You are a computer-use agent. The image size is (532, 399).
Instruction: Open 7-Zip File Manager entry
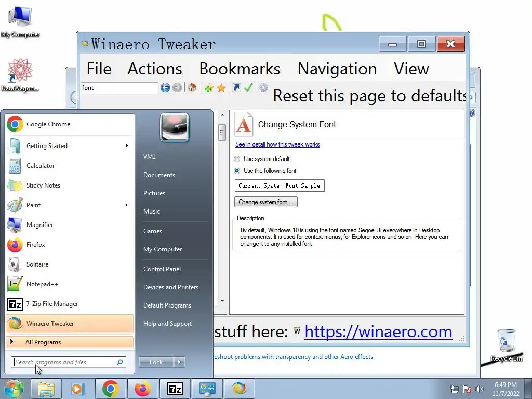point(70,303)
